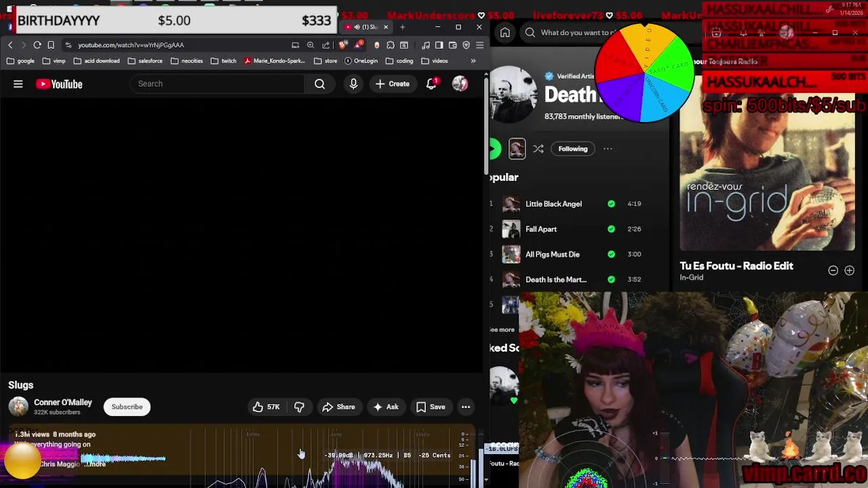The height and width of the screenshot is (488, 868).
Task: Click the YouTube Create button
Action: 392,84
